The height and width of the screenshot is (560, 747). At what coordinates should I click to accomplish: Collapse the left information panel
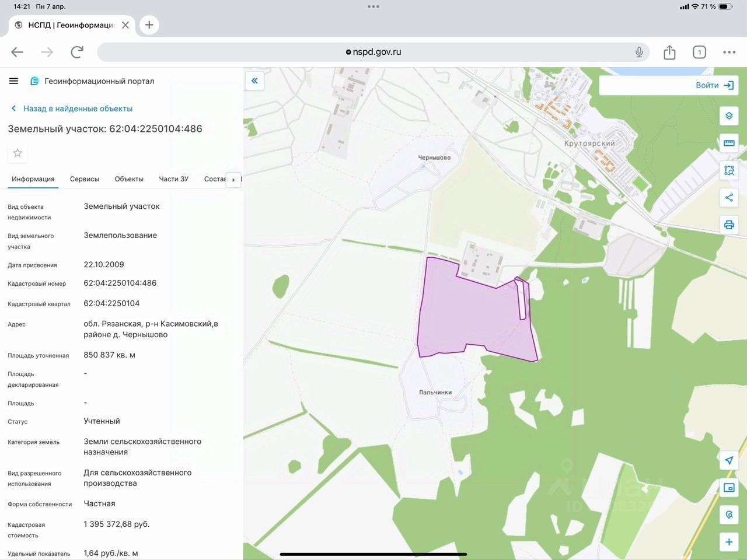tap(254, 81)
